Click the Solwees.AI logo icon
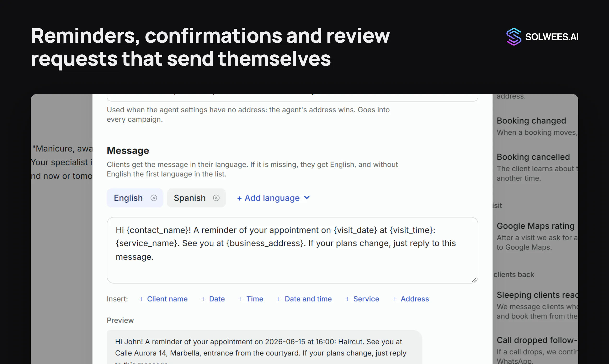The height and width of the screenshot is (364, 609). coord(514,37)
